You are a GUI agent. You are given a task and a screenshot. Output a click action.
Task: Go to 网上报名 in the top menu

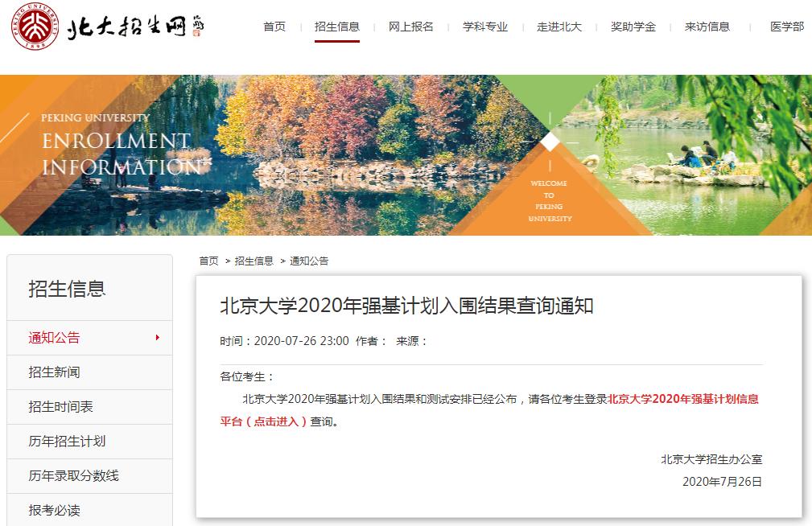pos(410,27)
